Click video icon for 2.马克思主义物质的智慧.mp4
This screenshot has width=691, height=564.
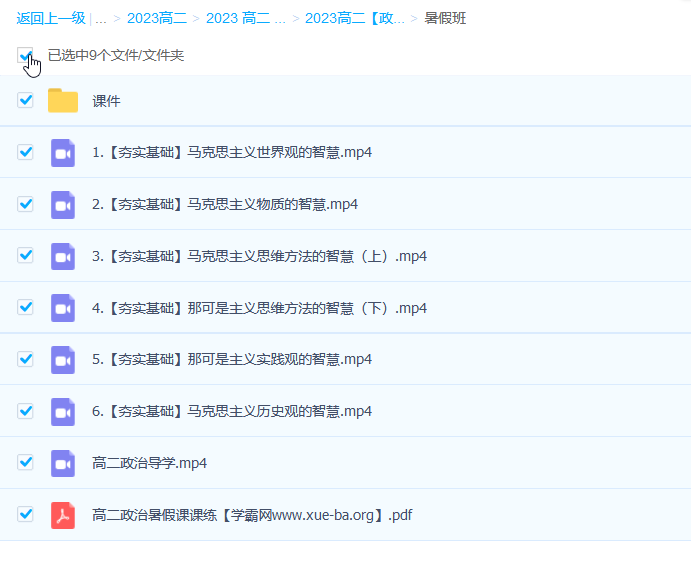tap(63, 205)
